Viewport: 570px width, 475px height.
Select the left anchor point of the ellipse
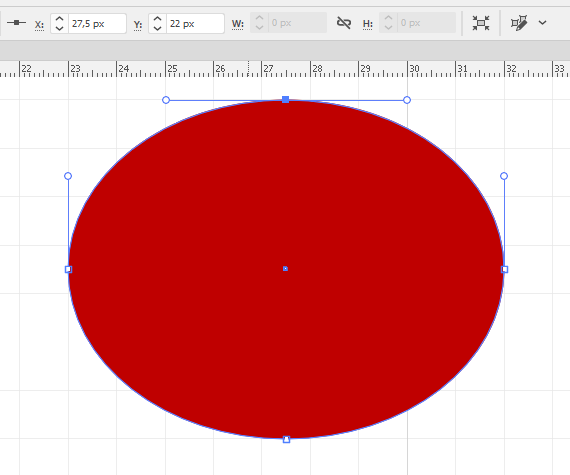[x=68, y=269]
